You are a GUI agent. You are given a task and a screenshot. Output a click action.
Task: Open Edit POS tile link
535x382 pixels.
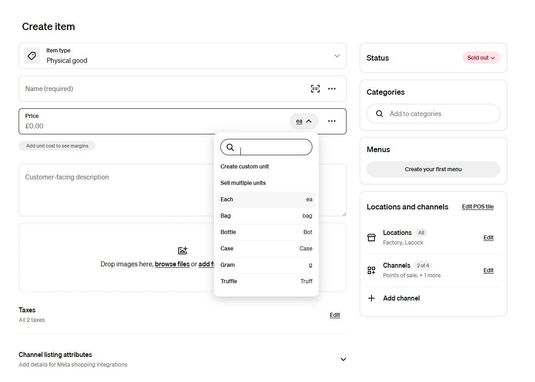(478, 207)
